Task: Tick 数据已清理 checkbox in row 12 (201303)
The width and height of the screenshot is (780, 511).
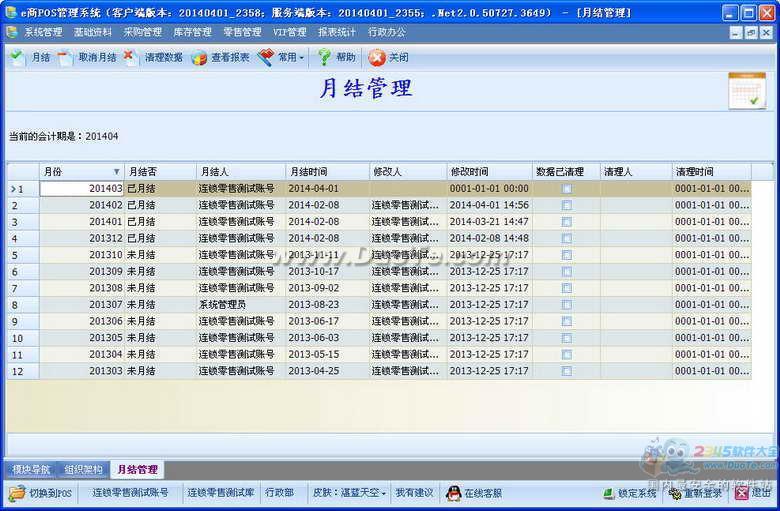Action: coord(567,371)
